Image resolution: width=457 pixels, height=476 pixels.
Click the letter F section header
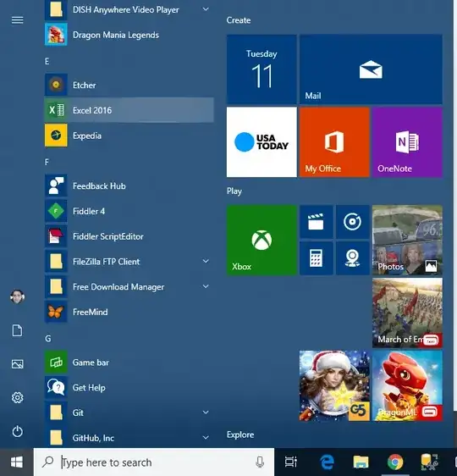(47, 162)
